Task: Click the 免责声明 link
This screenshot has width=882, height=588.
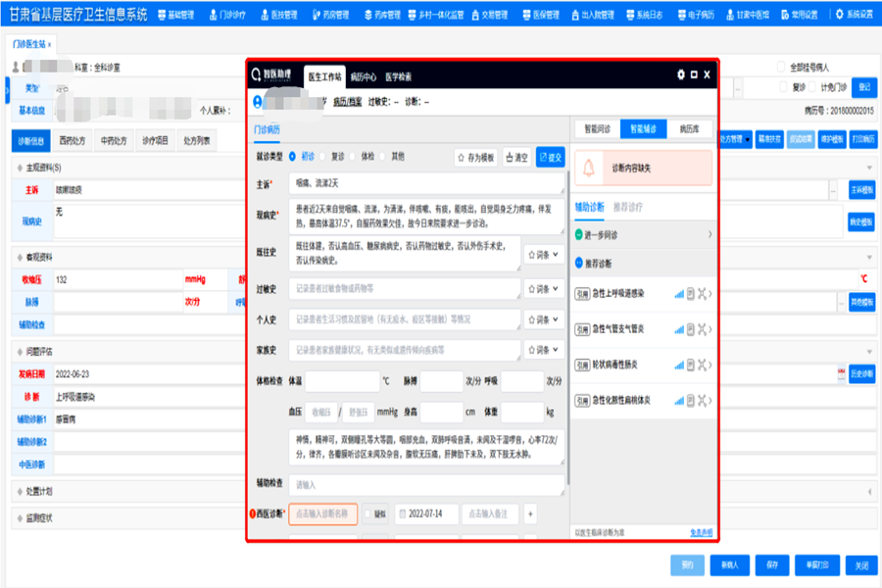Action: click(701, 532)
